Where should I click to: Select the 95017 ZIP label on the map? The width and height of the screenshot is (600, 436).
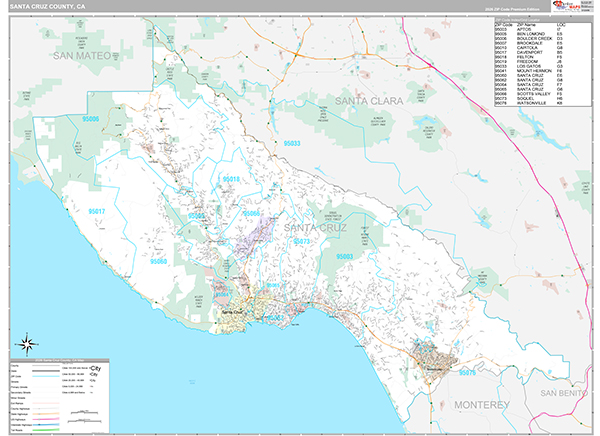tap(97, 211)
